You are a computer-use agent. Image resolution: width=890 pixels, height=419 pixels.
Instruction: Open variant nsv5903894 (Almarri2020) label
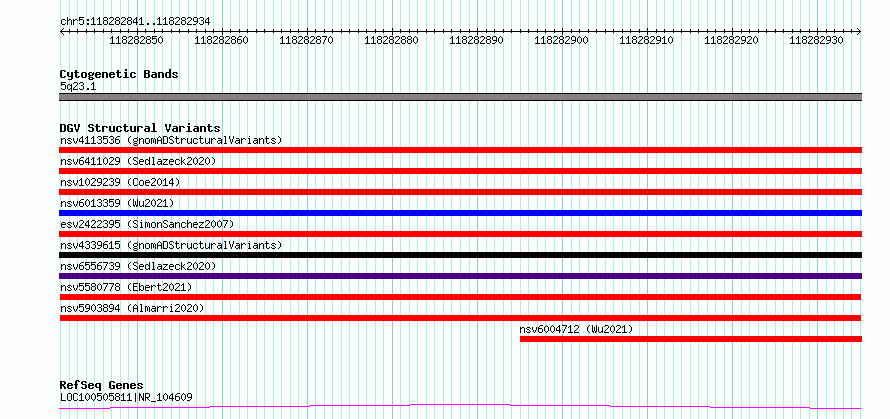click(132, 308)
